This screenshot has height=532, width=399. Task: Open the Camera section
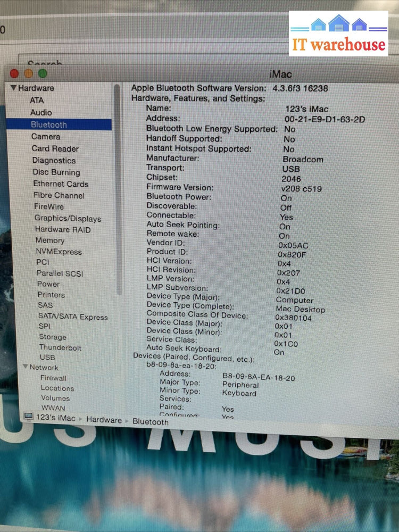point(45,137)
